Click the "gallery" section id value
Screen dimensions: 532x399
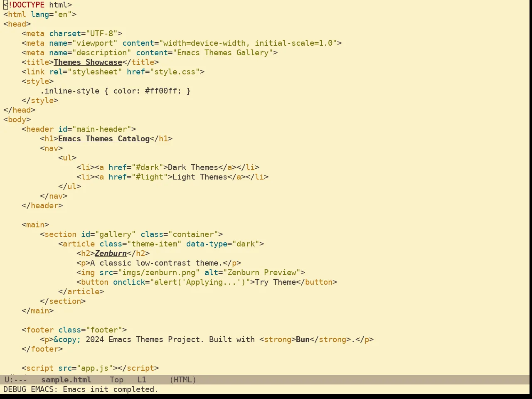click(116, 234)
